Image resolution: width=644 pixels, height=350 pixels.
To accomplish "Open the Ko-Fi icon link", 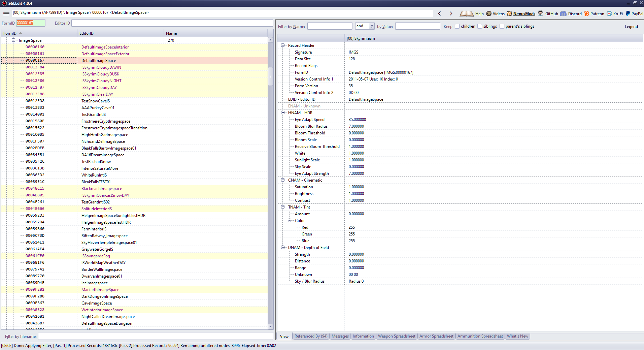I will pos(609,13).
